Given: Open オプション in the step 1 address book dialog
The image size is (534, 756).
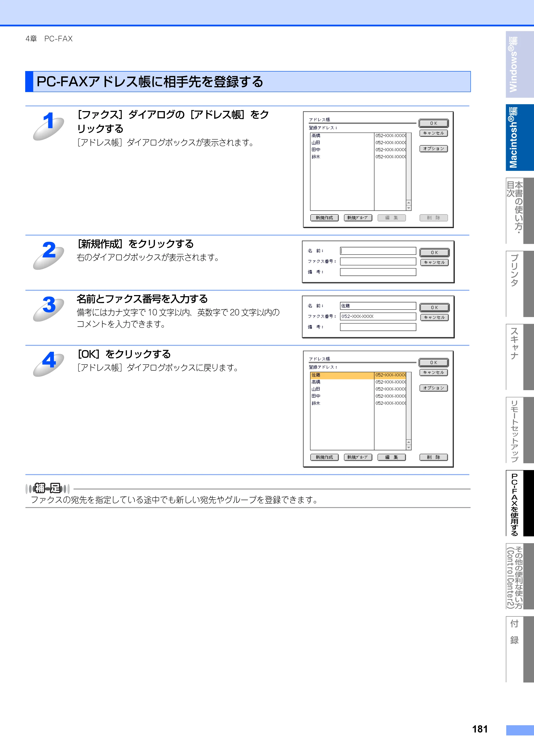Looking at the screenshot, I should [434, 148].
